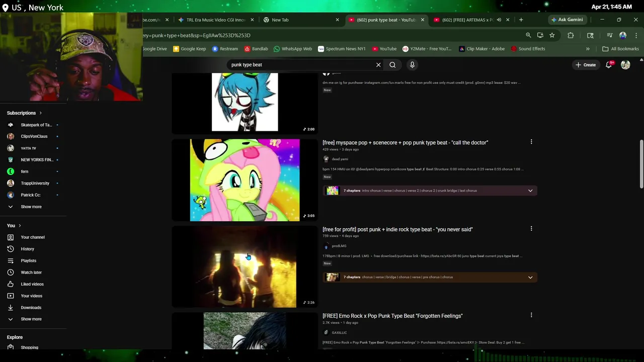644x362 pixels.
Task: Open Watch later list
Action: pyautogui.click(x=33, y=273)
